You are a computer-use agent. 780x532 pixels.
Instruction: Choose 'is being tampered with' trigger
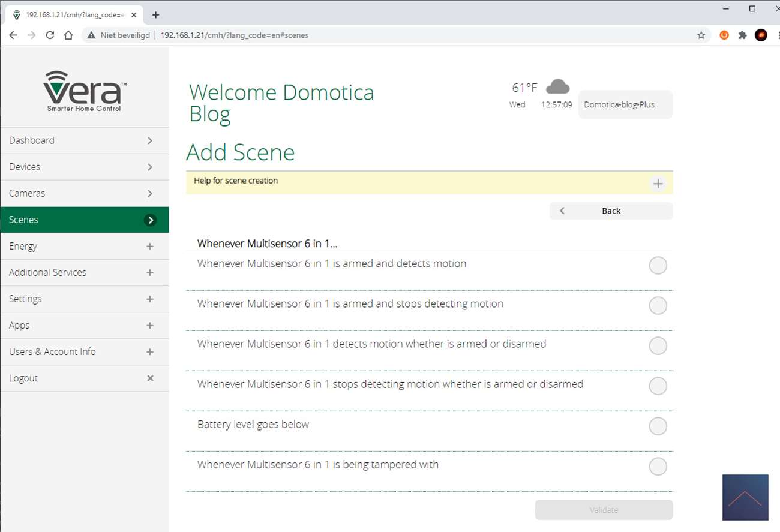pyautogui.click(x=658, y=467)
